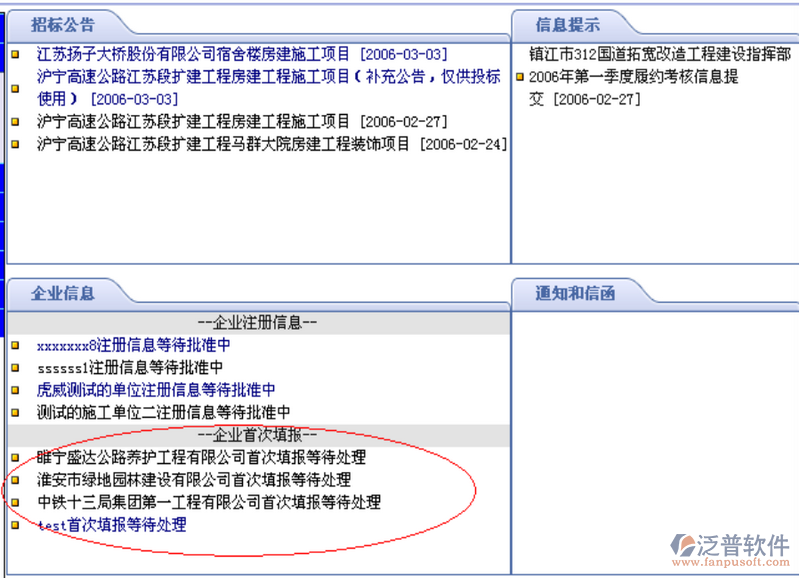800x578 pixels.
Task: Click the bullet icon beside 马群大院房建工程装饰项目
Action: 15,145
